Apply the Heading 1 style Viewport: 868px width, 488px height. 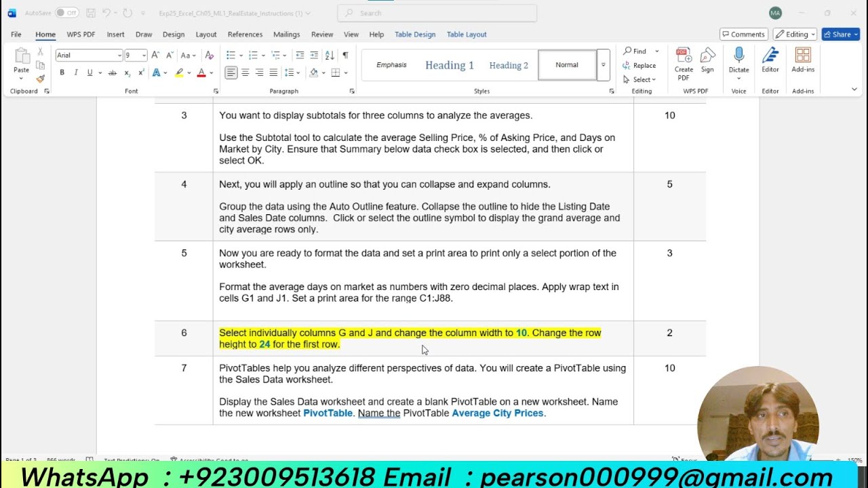click(x=450, y=65)
